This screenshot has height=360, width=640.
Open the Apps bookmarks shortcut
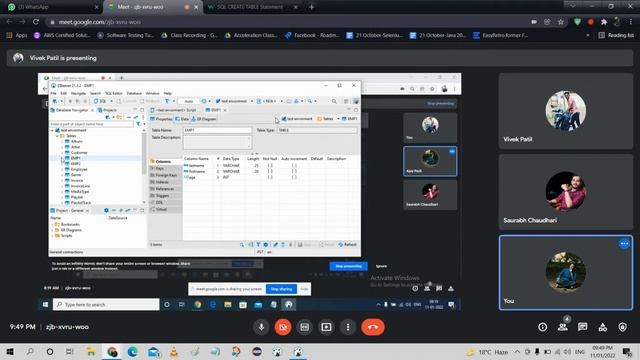pyautogui.click(x=17, y=36)
